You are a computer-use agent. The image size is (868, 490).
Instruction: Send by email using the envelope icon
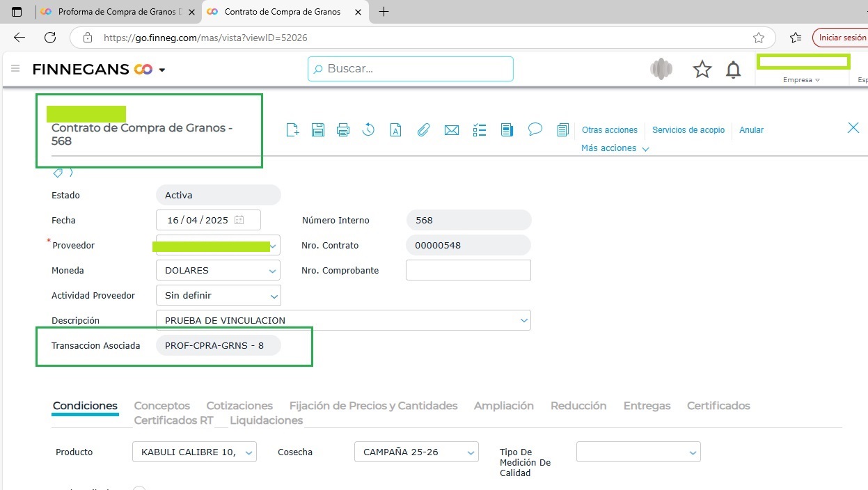(452, 130)
